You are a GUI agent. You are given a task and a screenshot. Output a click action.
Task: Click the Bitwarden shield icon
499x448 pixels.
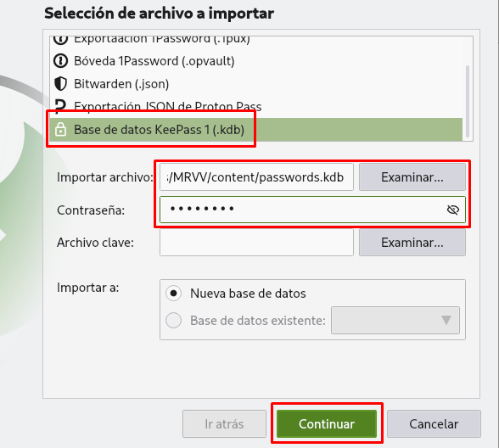click(x=60, y=84)
